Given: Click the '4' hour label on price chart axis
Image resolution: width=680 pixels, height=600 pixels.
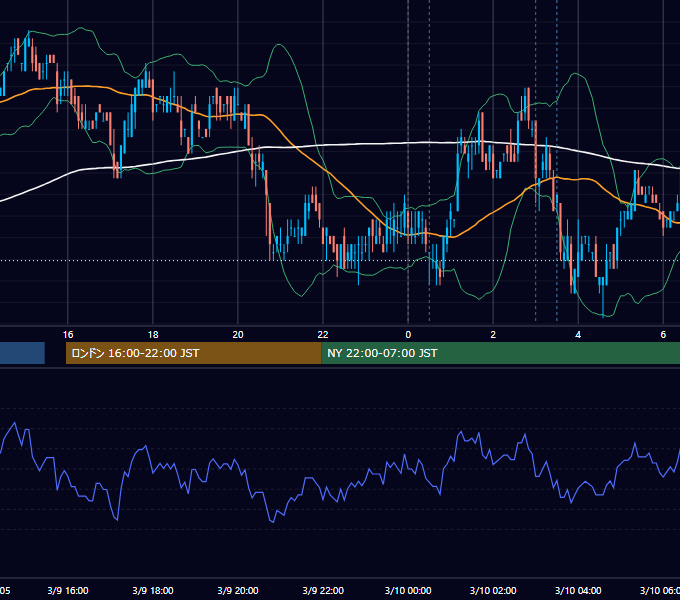Looking at the screenshot, I should (x=578, y=335).
